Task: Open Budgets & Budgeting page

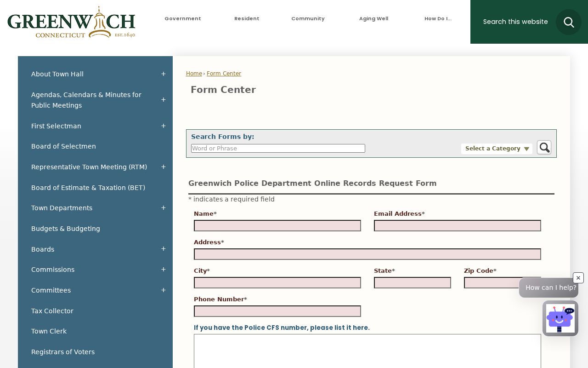Action: tap(66, 229)
